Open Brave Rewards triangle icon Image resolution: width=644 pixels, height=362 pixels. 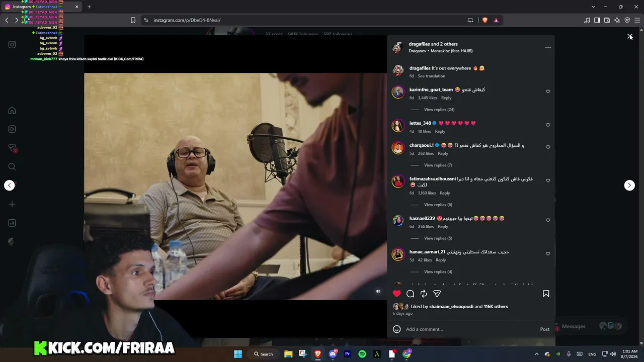pos(496,20)
